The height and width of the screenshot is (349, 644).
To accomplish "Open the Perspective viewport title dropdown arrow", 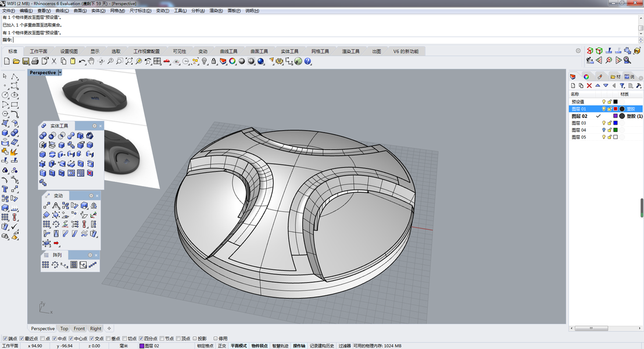I will (x=60, y=73).
